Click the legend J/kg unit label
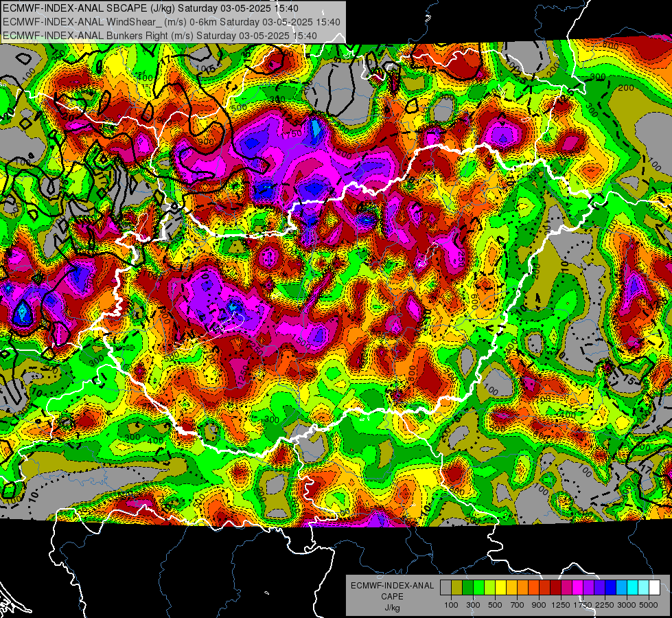Screen dimensions: 672x618 tap(392, 608)
